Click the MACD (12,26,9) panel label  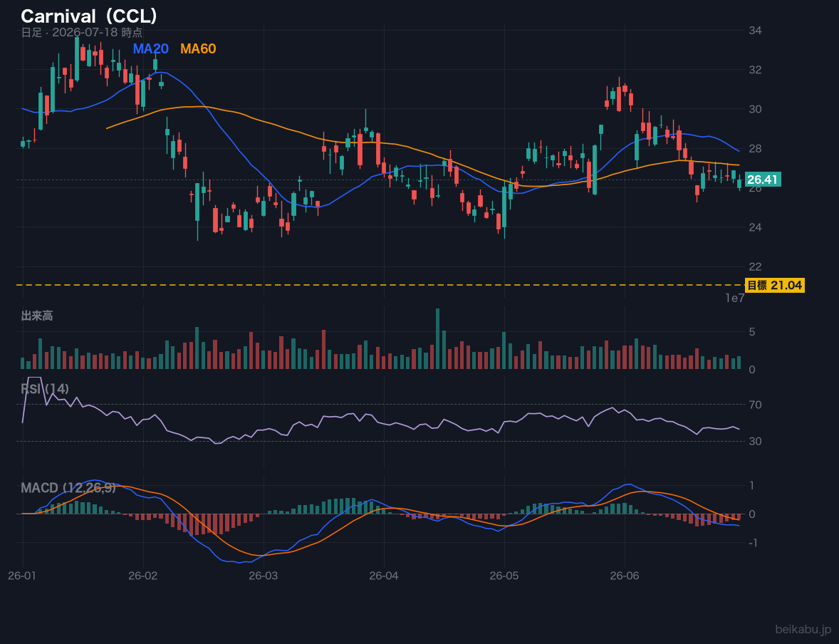[x=68, y=488]
